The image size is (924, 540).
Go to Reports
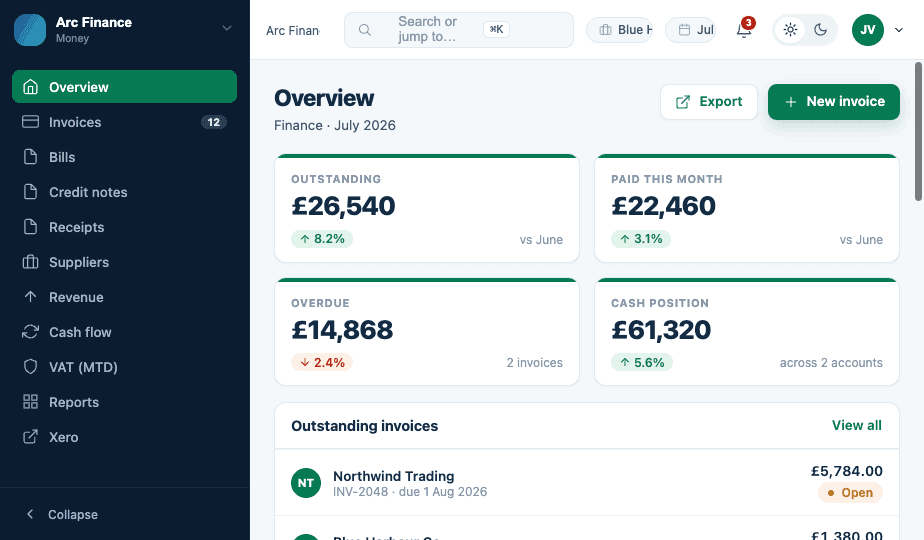tap(124, 402)
